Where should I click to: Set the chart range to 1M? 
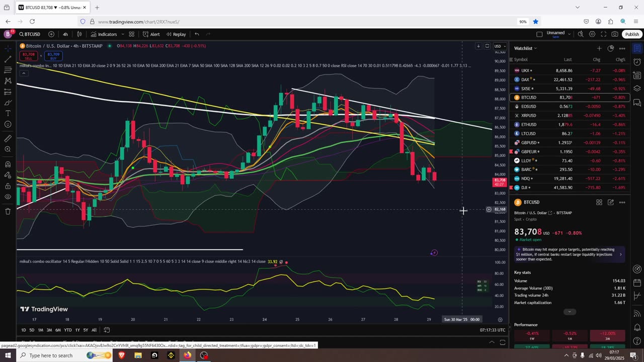(41, 330)
